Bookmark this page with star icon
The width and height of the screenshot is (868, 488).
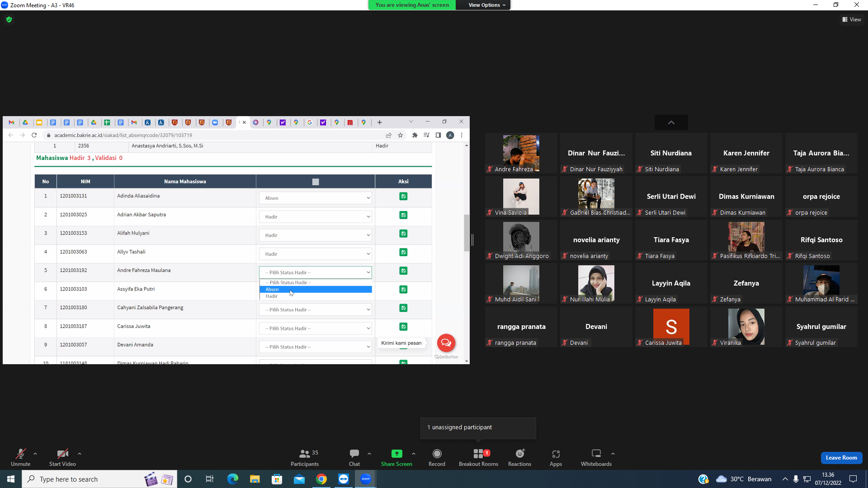[400, 135]
